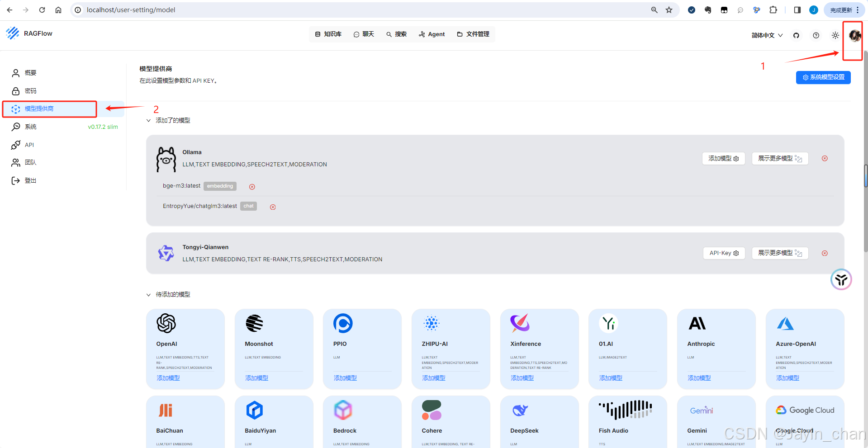This screenshot has height=448, width=868.
Task: Click 添加模型 under 01.AI
Action: click(x=611, y=378)
